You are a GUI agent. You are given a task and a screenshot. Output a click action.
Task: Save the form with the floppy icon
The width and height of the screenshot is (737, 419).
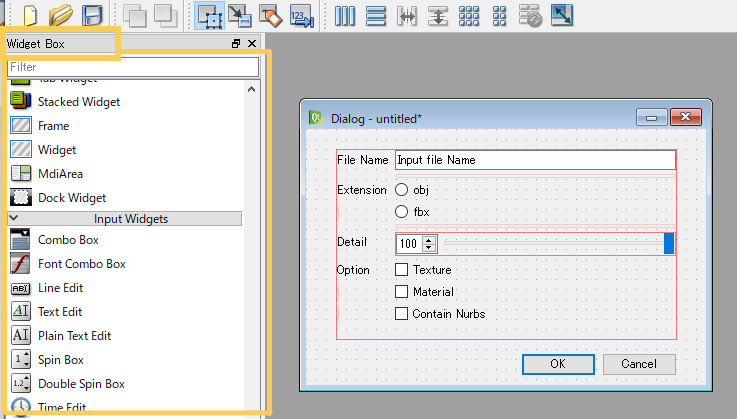coord(92,15)
